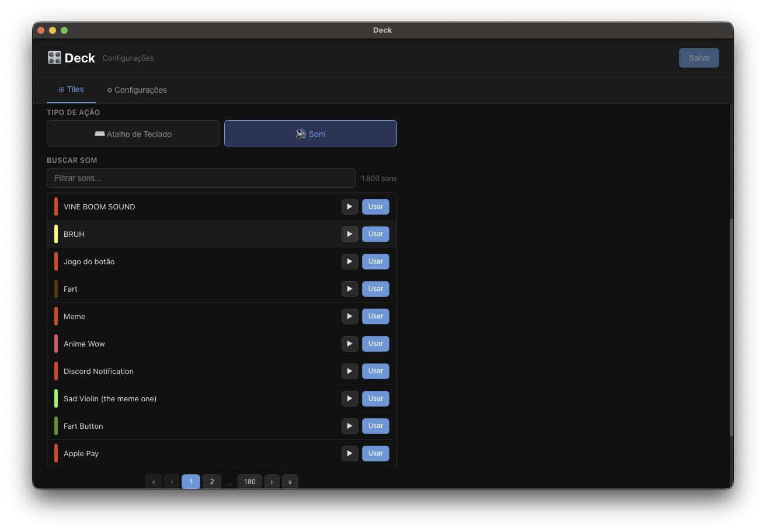Go to page 2 of sounds
Image resolution: width=766 pixels, height=532 pixels.
[212, 481]
